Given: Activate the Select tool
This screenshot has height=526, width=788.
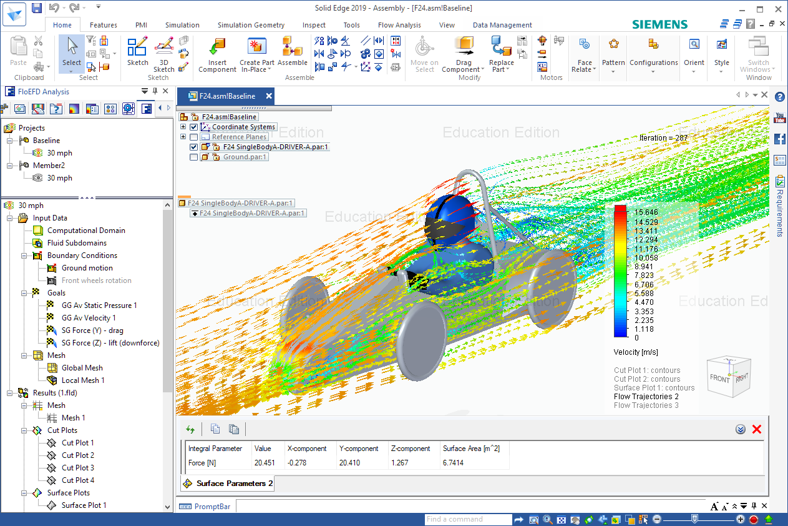Looking at the screenshot, I should pyautogui.click(x=71, y=52).
